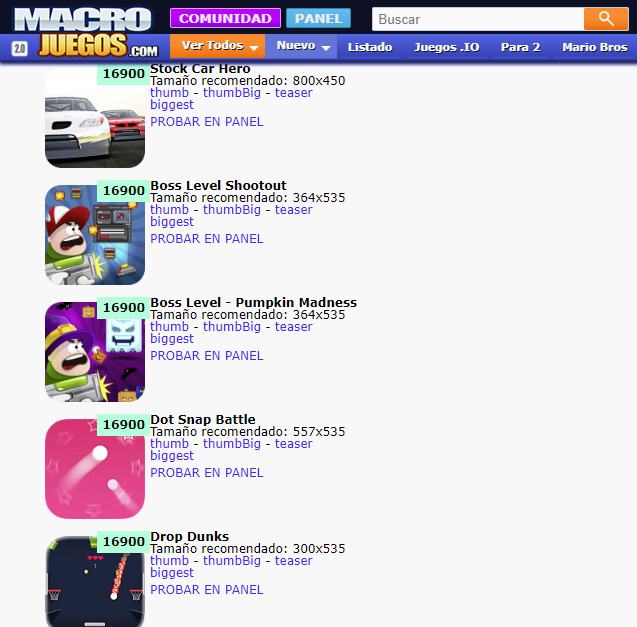The image size is (637, 627).
Task: Click thumbBig link for Stock Car Hero
Action: [x=232, y=93]
